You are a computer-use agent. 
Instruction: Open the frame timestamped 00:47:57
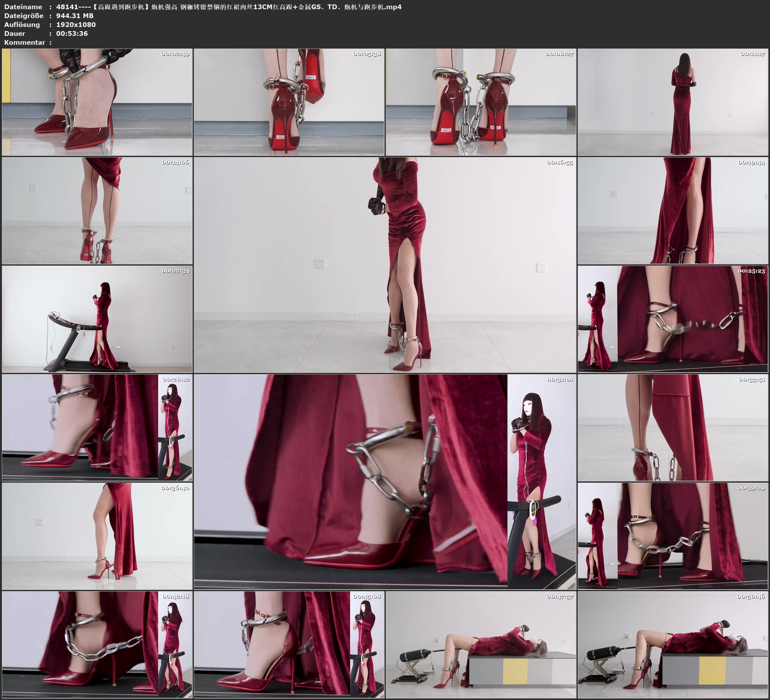(481, 644)
